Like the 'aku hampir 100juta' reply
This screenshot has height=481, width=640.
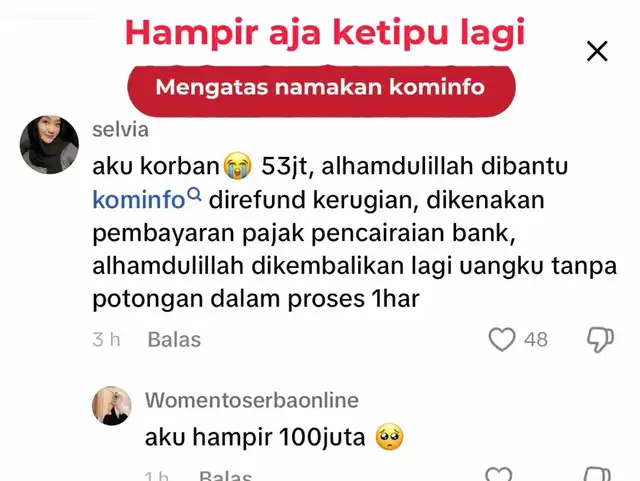coord(499,474)
